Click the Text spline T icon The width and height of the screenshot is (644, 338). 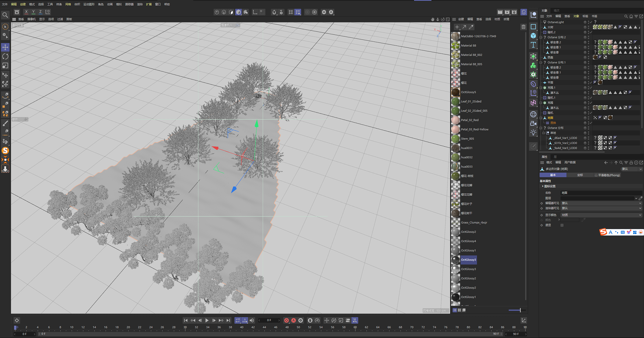click(533, 45)
